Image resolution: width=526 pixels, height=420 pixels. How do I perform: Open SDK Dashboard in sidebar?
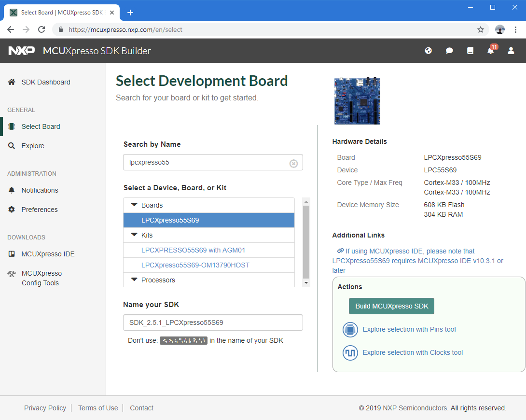pos(45,82)
